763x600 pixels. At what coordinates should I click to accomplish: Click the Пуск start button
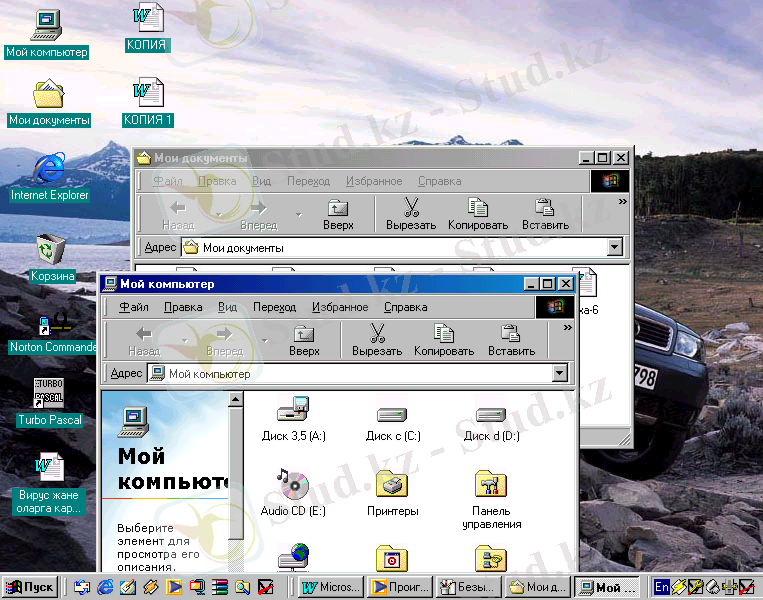31,587
